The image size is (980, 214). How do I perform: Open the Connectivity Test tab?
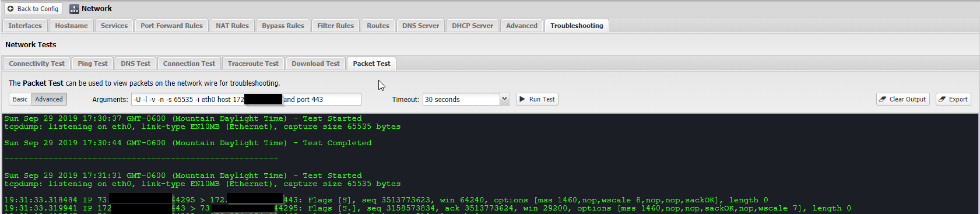click(37, 64)
